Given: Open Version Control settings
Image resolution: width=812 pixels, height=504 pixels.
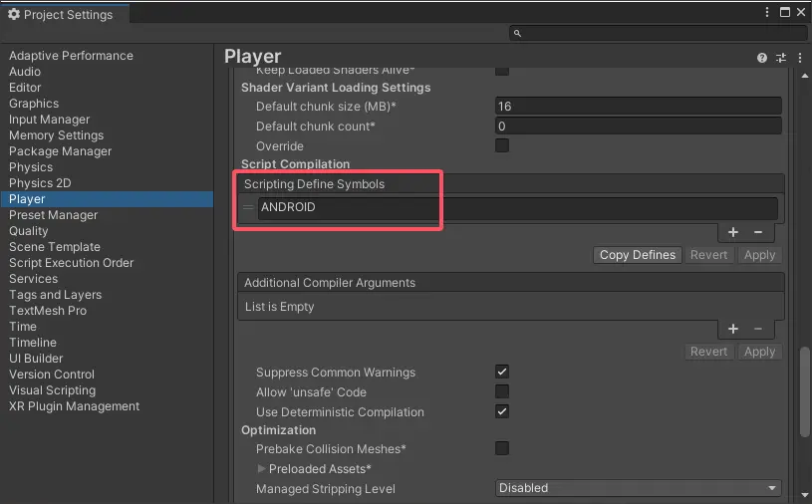Looking at the screenshot, I should click(x=52, y=375).
